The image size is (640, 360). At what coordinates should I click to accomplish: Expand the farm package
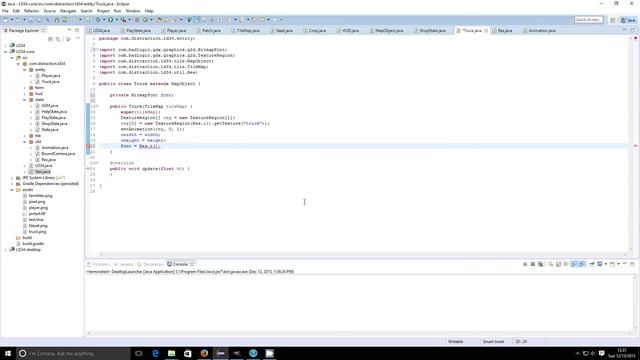[24, 88]
